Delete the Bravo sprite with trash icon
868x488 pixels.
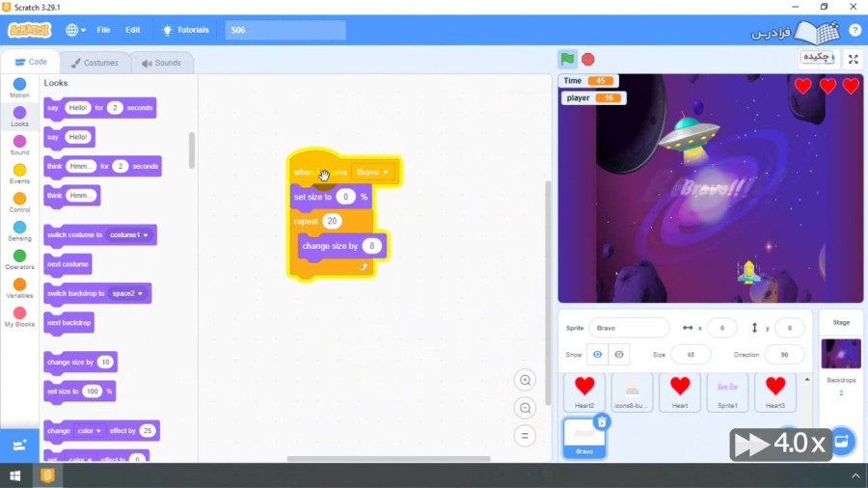[x=601, y=422]
